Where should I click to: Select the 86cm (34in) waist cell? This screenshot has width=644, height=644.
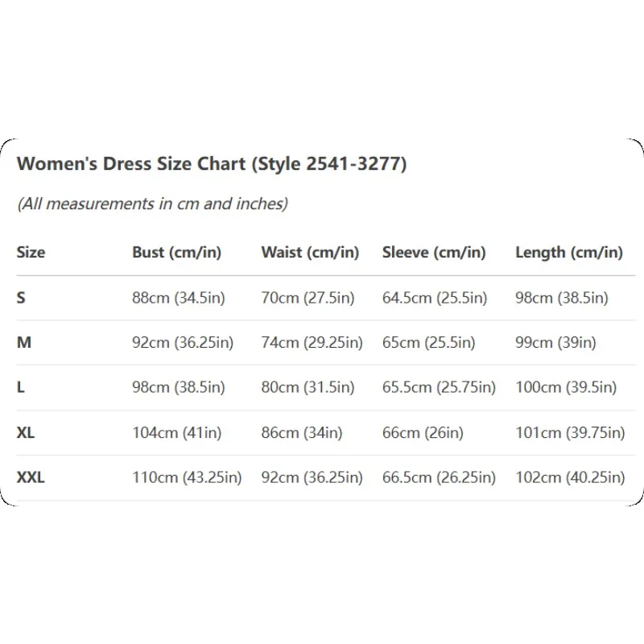point(302,432)
